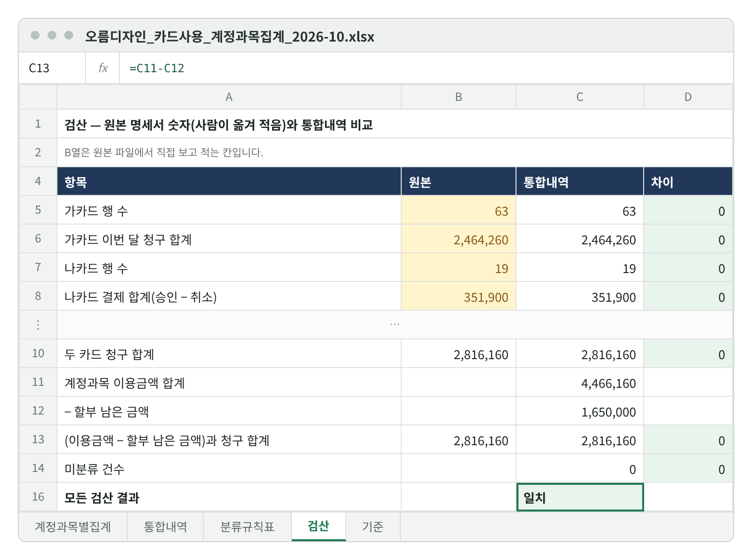Click cell '(이용금액 – 할부 남은 금액)과 청구 합계'
The height and width of the screenshot is (560, 752).
229,440
